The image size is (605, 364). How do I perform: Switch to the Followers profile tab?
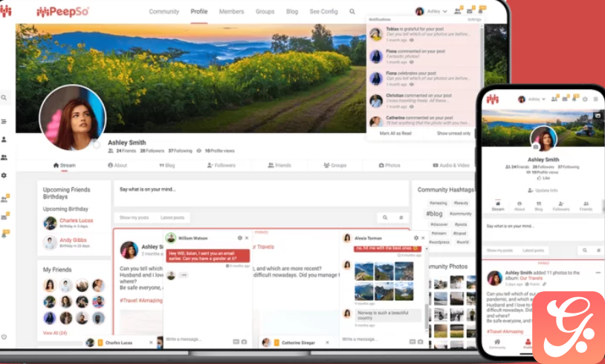coord(221,165)
